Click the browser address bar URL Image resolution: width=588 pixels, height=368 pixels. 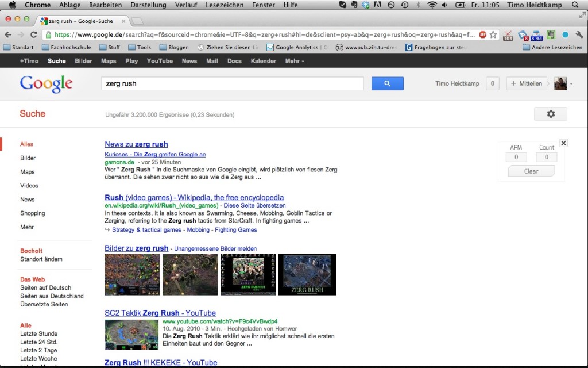[265, 35]
